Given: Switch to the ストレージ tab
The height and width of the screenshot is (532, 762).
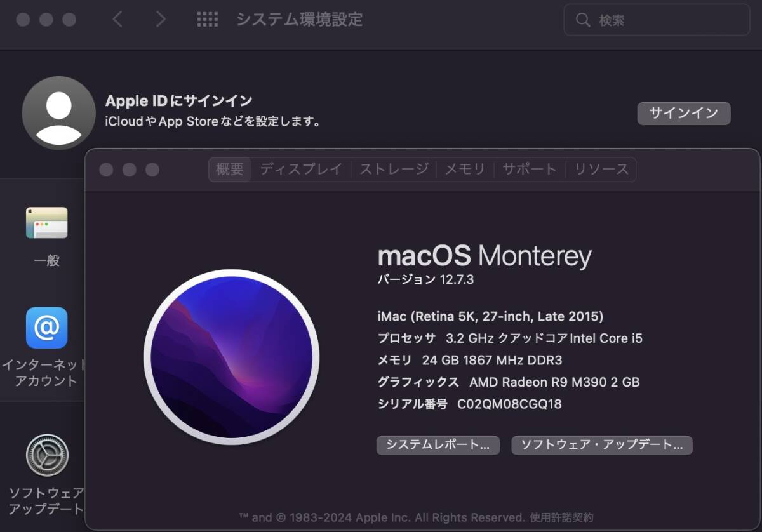Looking at the screenshot, I should tap(394, 170).
